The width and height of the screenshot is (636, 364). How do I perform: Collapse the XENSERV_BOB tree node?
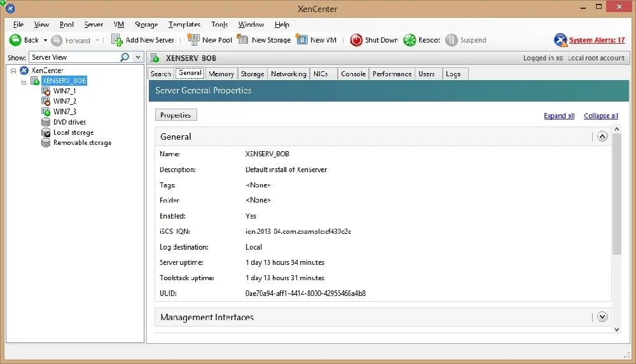click(x=24, y=81)
